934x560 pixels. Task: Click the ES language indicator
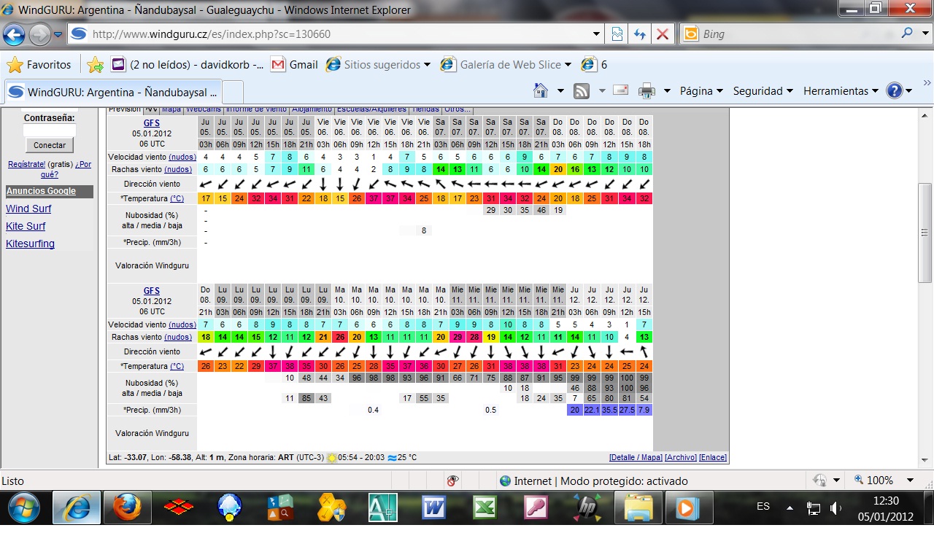[763, 506]
